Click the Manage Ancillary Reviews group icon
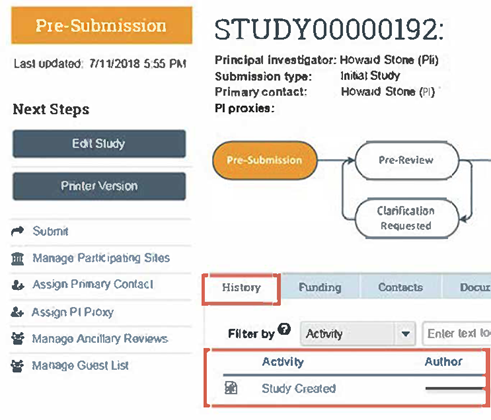Screen dimensions: 491x420 17,339
